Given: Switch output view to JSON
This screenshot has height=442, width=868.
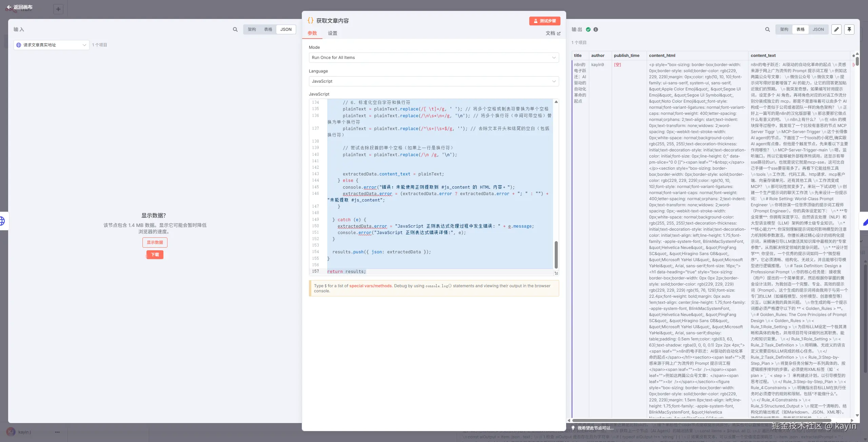Looking at the screenshot, I should click(818, 29).
